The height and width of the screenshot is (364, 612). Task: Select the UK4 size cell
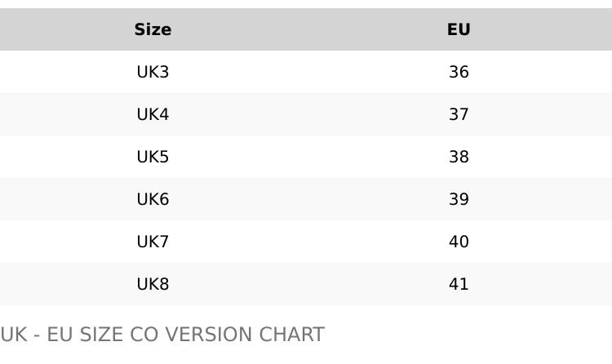click(x=153, y=114)
